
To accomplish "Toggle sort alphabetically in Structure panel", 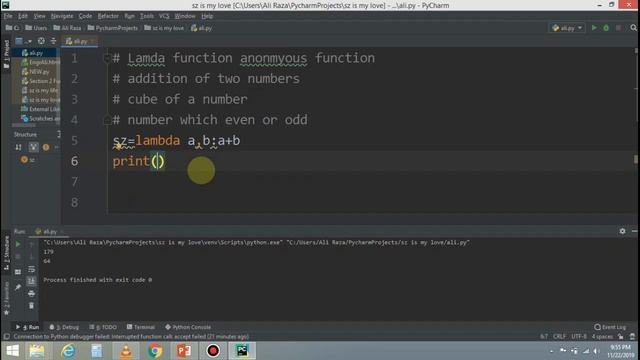I will pyautogui.click(x=18, y=147).
